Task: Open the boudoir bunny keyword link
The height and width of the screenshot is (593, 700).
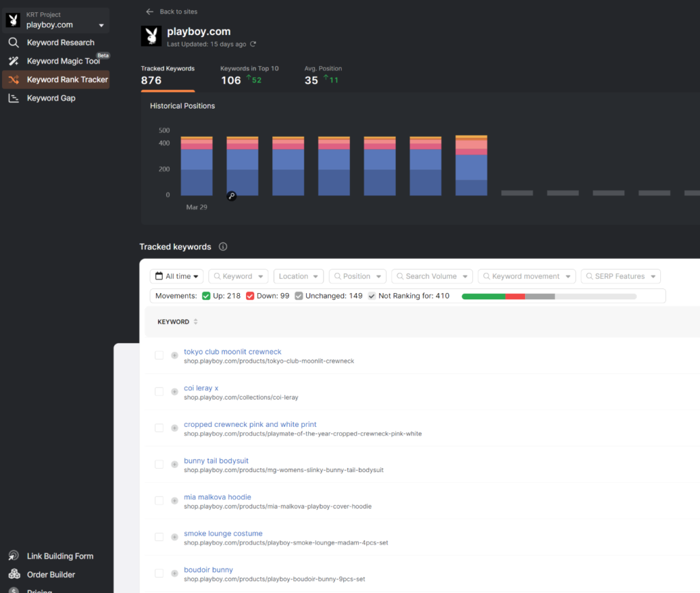Action: (208, 570)
